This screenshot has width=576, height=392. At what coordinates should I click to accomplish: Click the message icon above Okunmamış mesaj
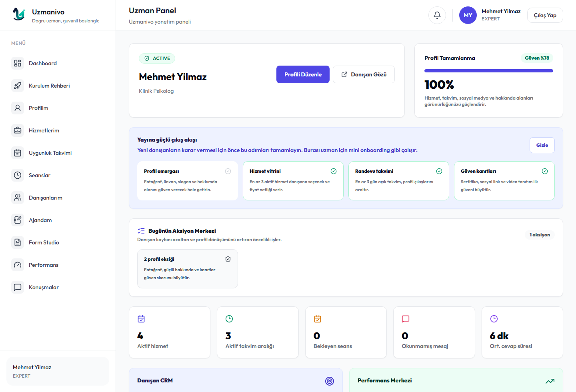(x=406, y=319)
